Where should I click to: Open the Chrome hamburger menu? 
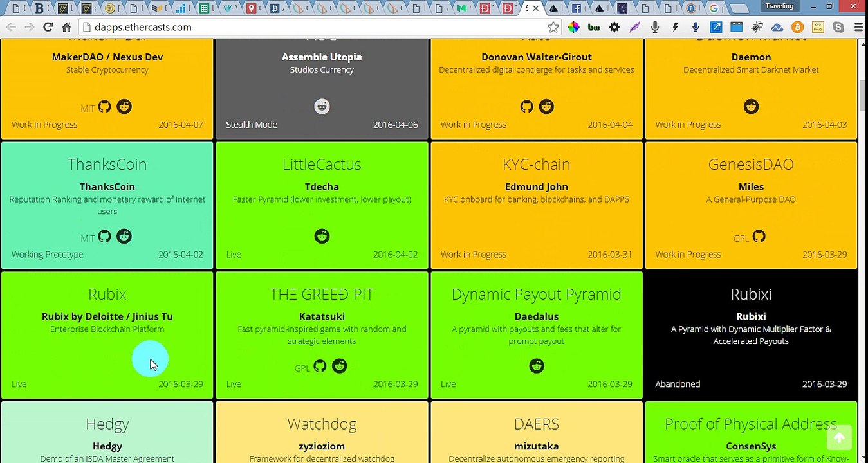point(858,27)
